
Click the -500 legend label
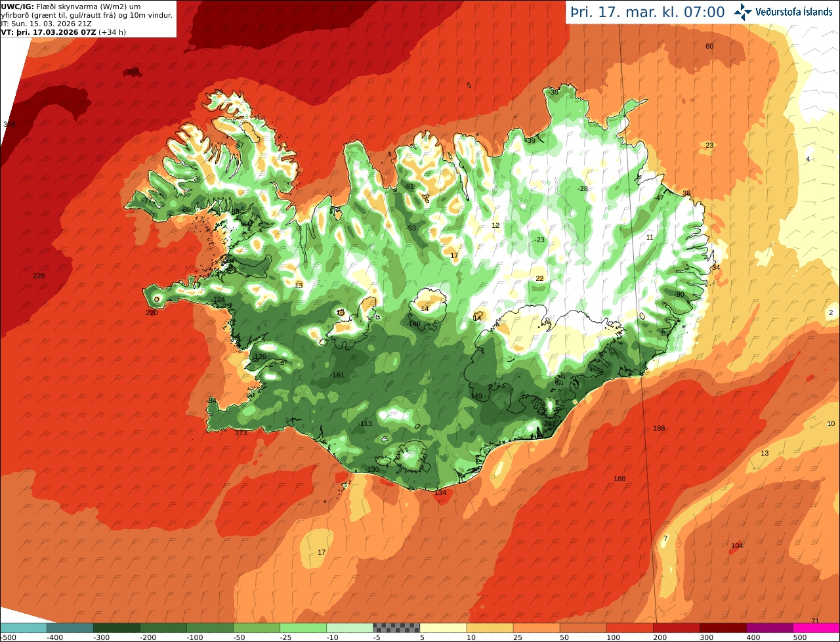pos(8,637)
